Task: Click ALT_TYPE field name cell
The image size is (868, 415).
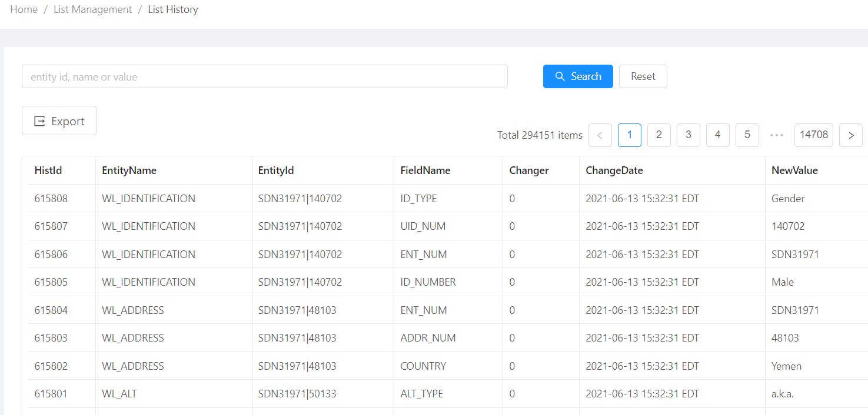Action: point(448,394)
